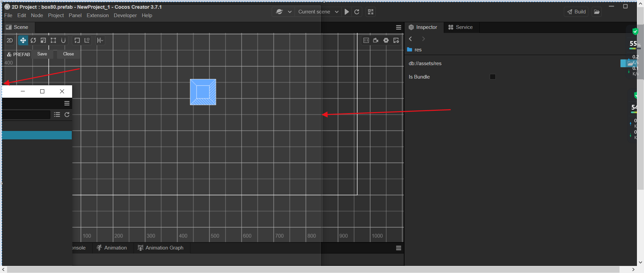Open the project folder icon

597,12
